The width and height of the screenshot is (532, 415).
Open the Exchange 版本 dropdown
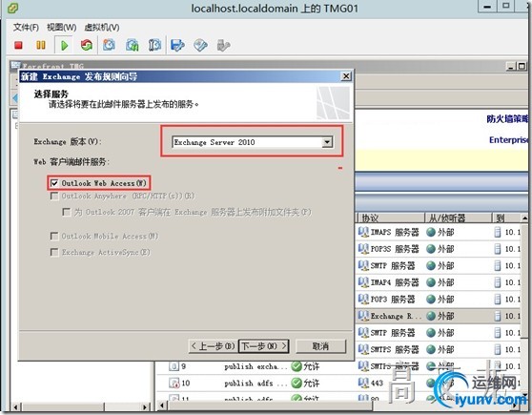[327, 142]
